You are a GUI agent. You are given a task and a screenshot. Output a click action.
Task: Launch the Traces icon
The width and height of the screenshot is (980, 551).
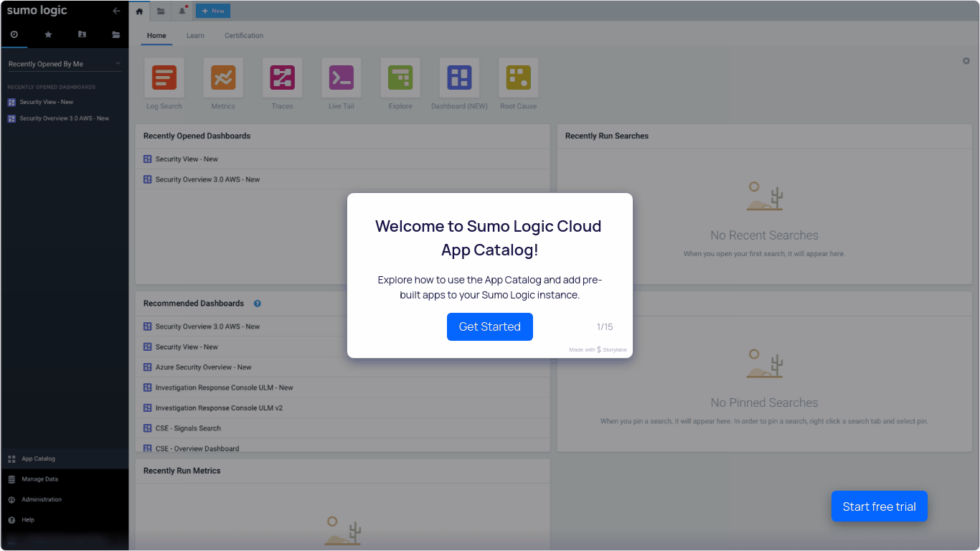point(282,77)
